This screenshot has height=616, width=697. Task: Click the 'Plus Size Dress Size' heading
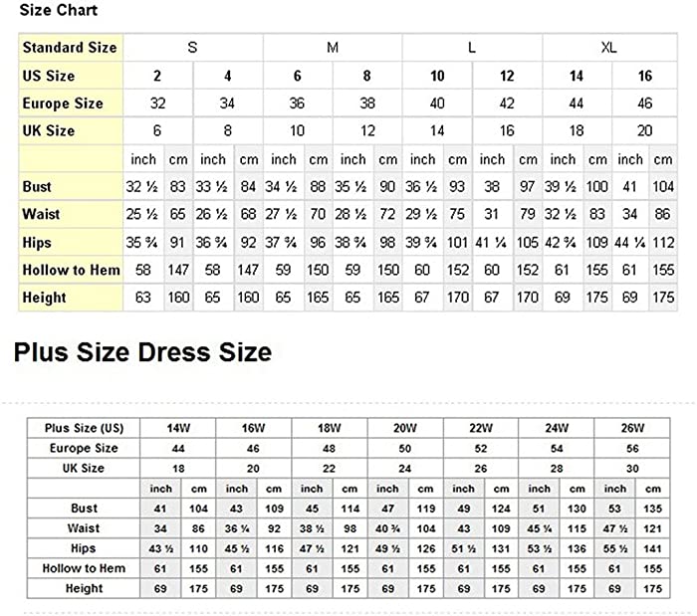point(142,352)
